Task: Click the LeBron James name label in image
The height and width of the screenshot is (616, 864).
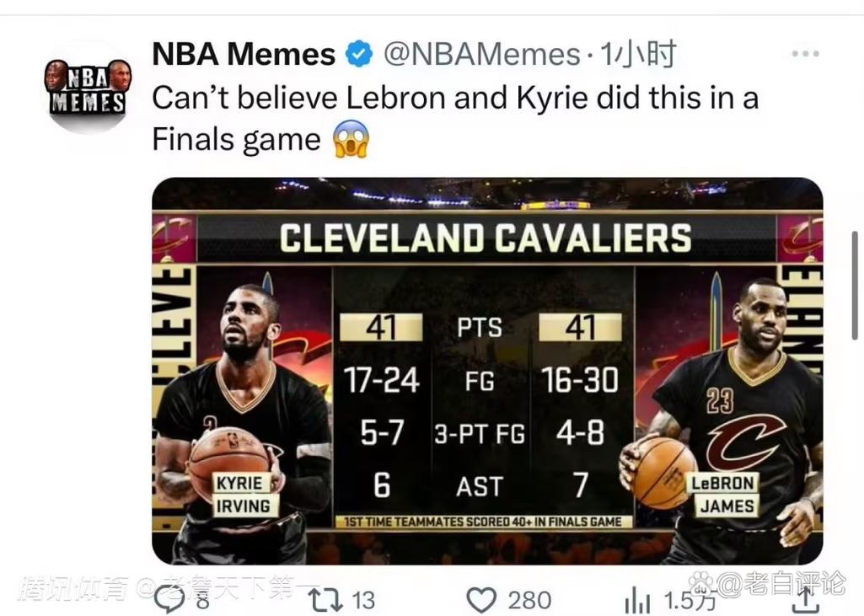Action: (x=723, y=495)
